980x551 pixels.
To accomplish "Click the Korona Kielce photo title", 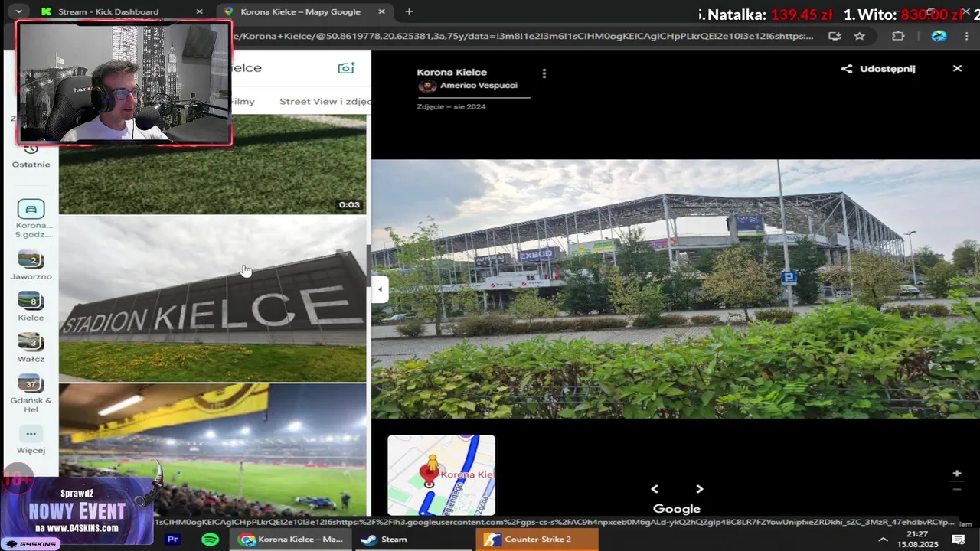I will point(452,72).
